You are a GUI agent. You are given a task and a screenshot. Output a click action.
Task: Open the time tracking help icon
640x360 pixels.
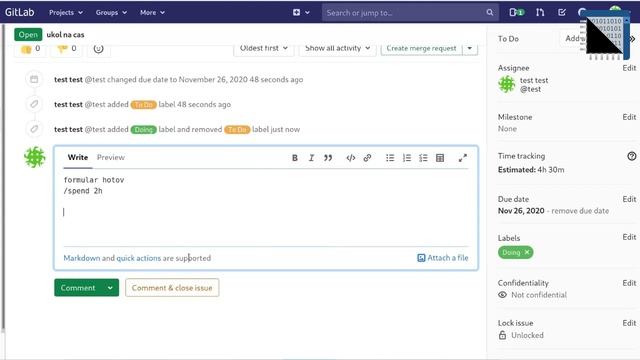click(631, 156)
